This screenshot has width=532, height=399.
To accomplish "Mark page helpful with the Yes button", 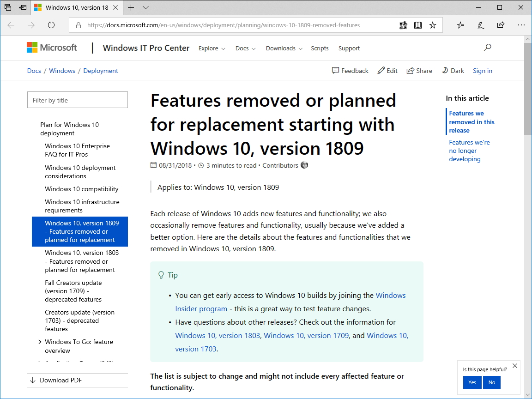I will point(472,382).
